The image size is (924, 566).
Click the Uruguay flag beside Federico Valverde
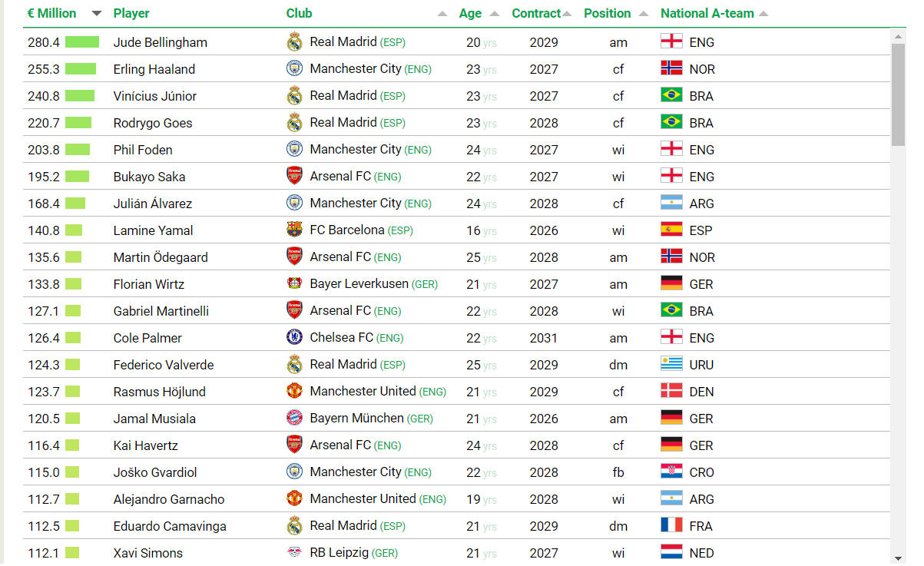coord(671,364)
